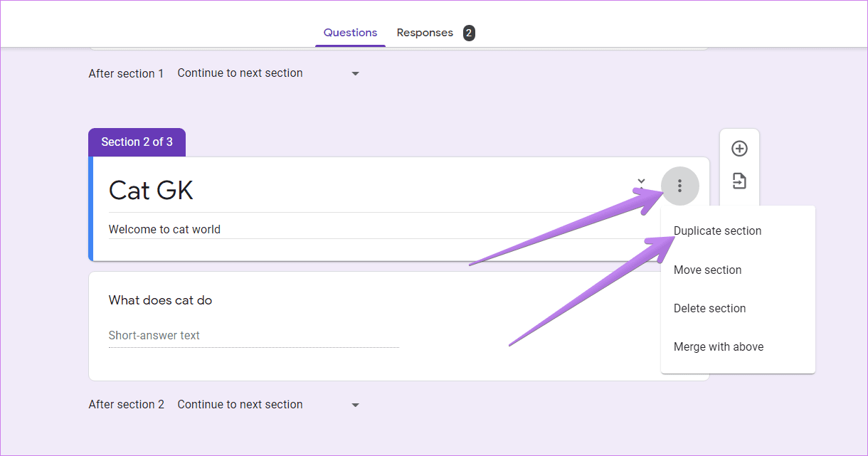Screen dimensions: 868x456
Task: Edit the Welcome to cat world description
Action: pyautogui.click(x=164, y=229)
